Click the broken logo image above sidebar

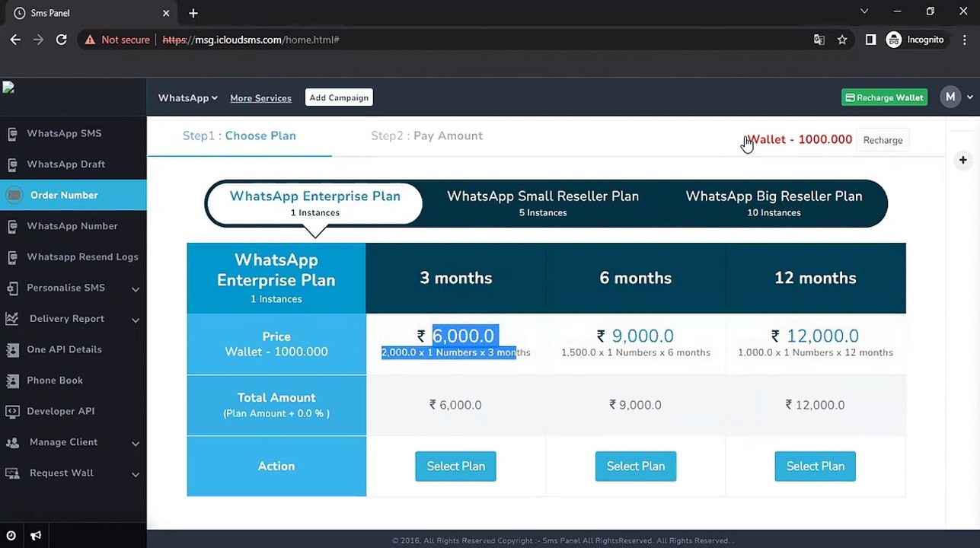[8, 88]
